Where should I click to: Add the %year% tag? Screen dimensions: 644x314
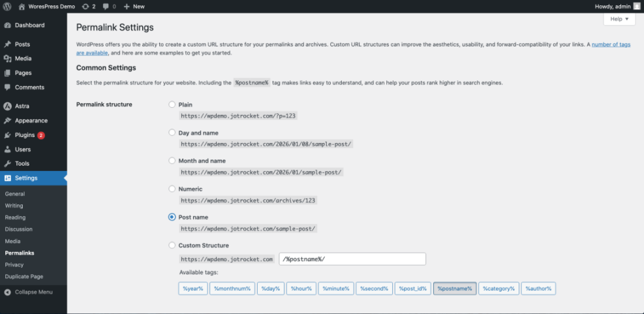(193, 289)
